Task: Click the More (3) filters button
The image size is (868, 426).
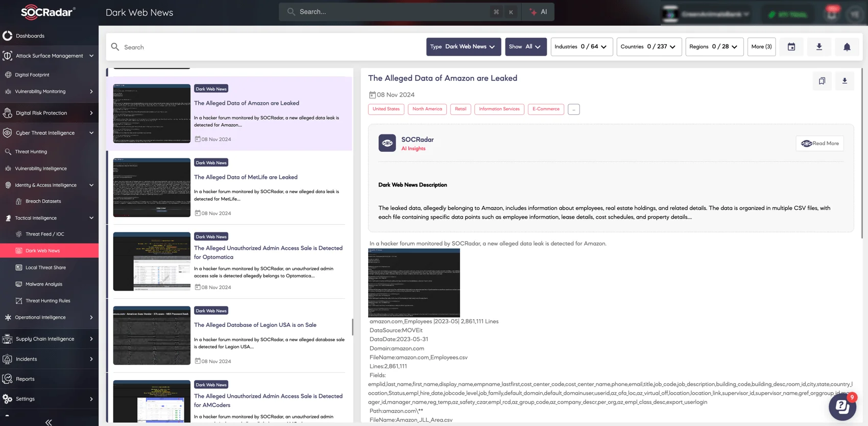Action: (761, 47)
